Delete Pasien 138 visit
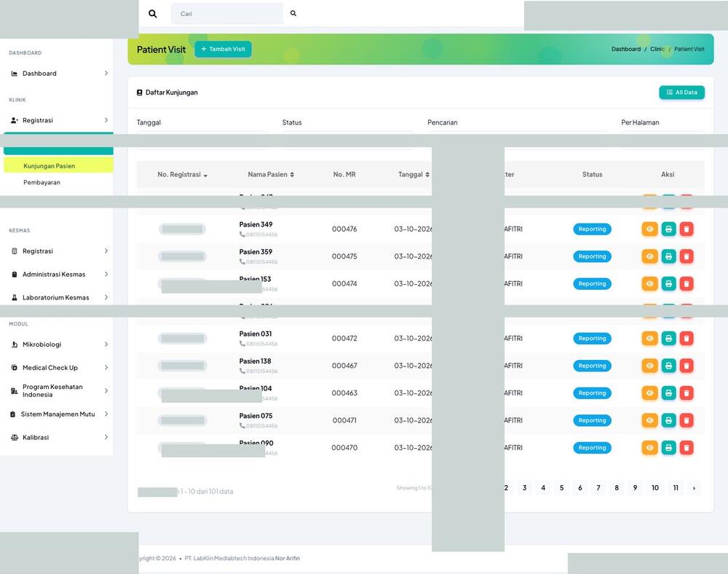The height and width of the screenshot is (574, 728). point(687,366)
